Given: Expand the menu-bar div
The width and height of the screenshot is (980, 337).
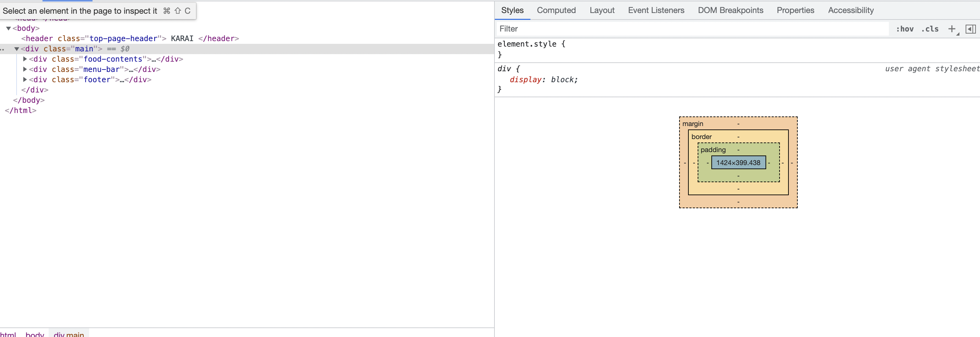Looking at the screenshot, I should (x=25, y=69).
